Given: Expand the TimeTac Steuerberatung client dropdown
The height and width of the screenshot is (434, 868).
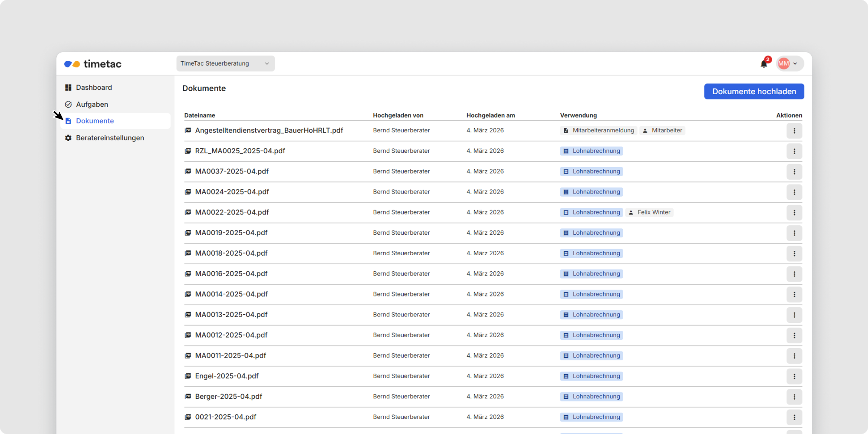Looking at the screenshot, I should pyautogui.click(x=225, y=63).
